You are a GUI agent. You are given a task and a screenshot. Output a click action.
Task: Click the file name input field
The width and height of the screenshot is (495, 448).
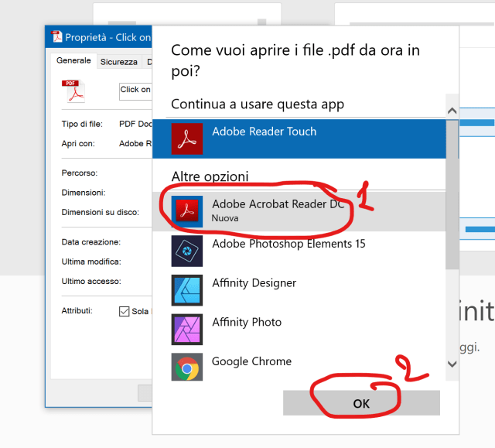135,91
